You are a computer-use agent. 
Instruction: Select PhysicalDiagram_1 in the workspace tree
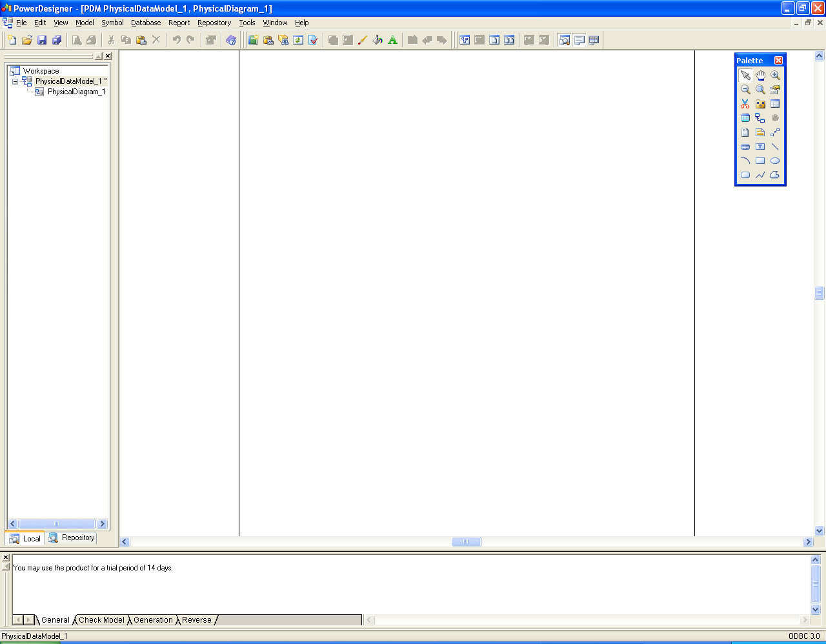point(76,92)
